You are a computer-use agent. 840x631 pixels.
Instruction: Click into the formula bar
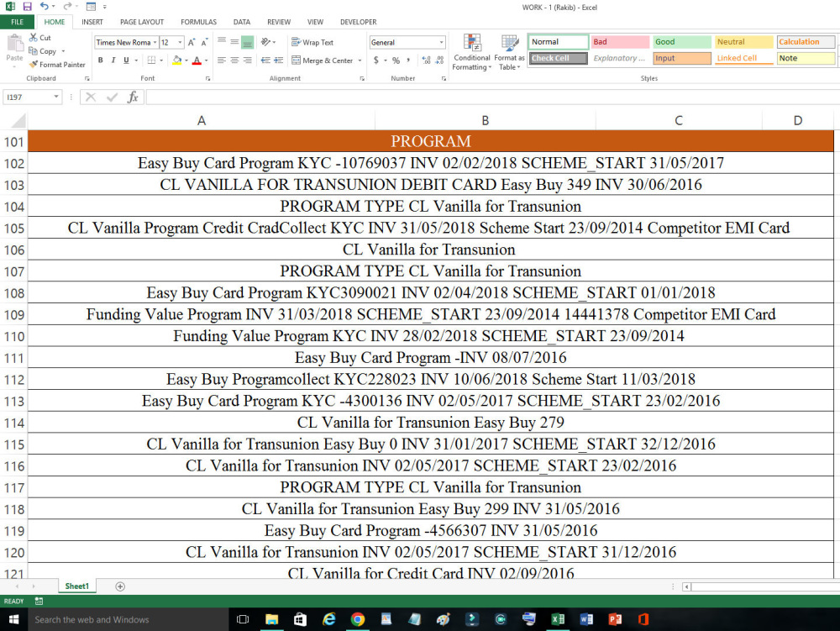tap(491, 97)
